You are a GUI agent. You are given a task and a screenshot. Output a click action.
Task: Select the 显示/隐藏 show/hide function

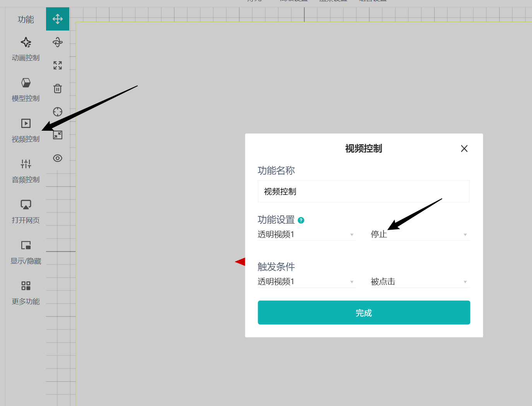(x=26, y=252)
